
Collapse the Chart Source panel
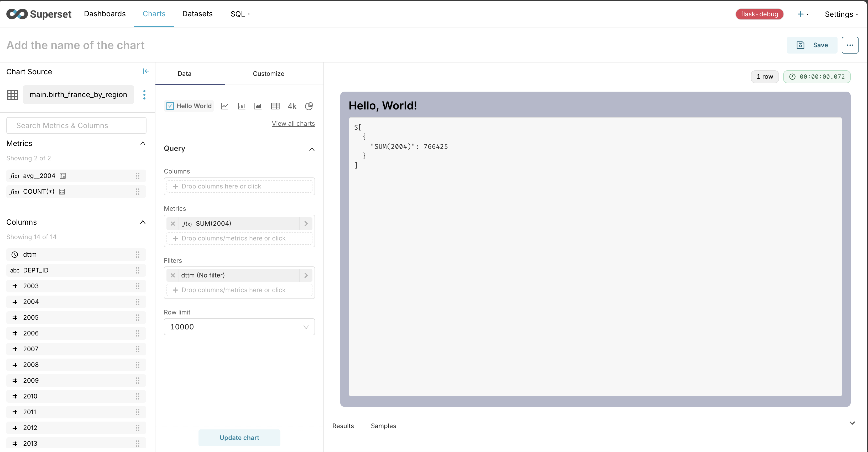[146, 71]
